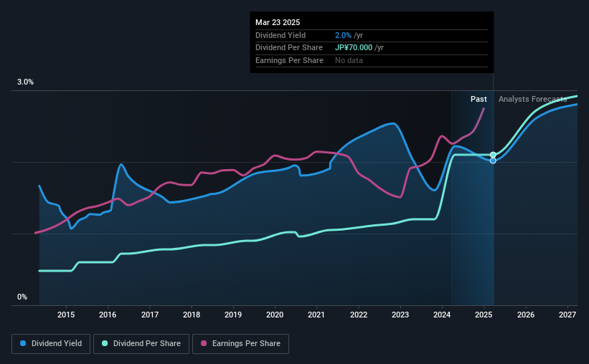Click the 2026 x-axis label
This screenshot has width=589, height=364.
(526, 315)
